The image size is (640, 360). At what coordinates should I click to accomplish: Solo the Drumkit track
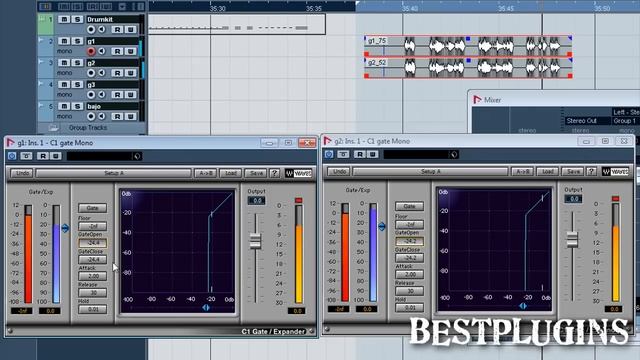click(77, 19)
